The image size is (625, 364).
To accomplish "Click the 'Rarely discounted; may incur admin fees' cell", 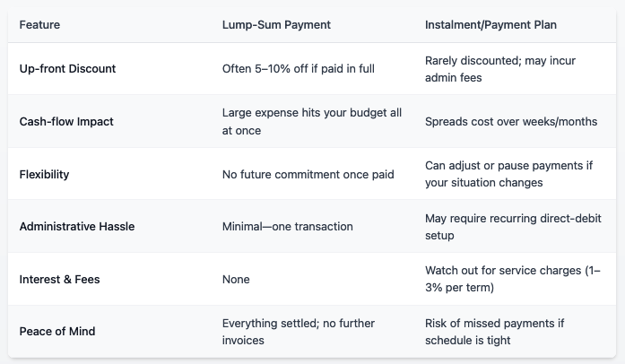I will [x=500, y=69].
